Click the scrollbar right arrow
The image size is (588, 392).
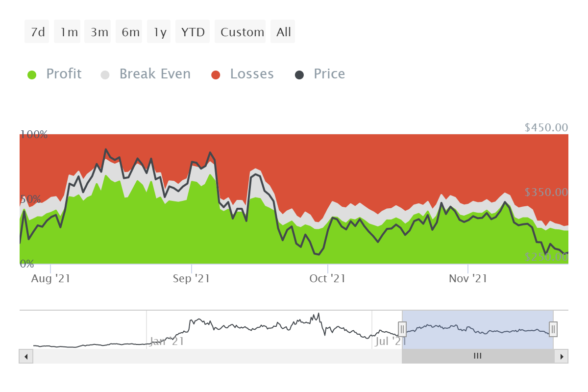coord(562,356)
